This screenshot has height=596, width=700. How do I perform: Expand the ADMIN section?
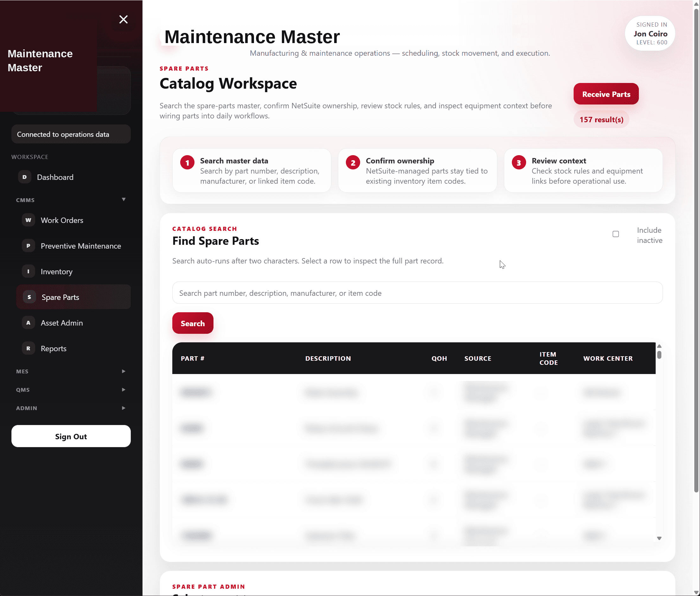point(71,408)
